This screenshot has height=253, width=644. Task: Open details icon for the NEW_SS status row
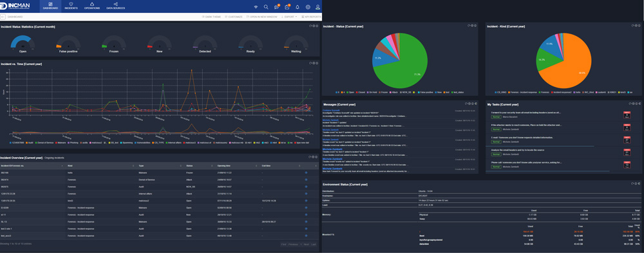tap(306, 187)
